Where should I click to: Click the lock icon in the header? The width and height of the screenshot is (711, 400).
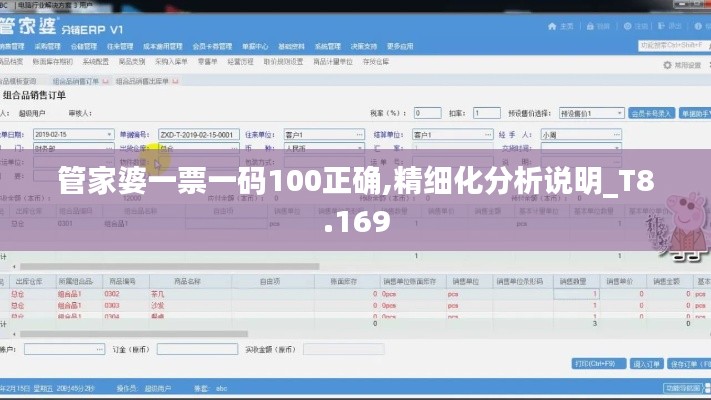pyautogui.click(x=590, y=26)
